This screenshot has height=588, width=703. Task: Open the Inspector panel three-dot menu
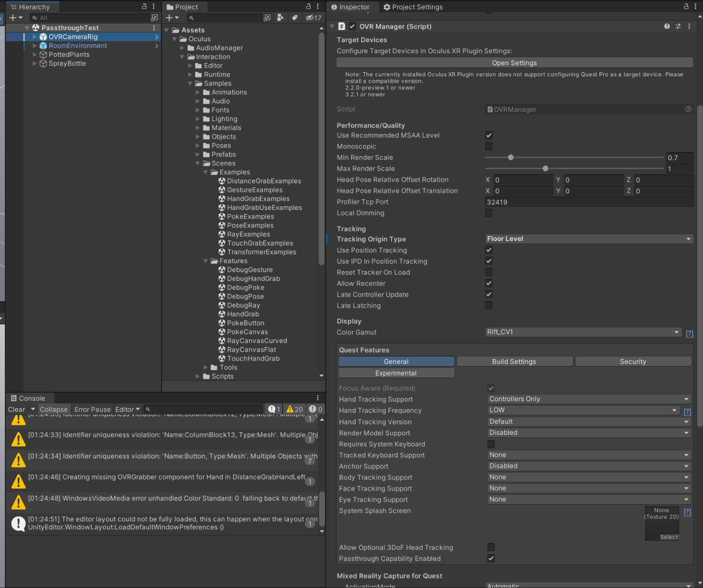click(695, 7)
